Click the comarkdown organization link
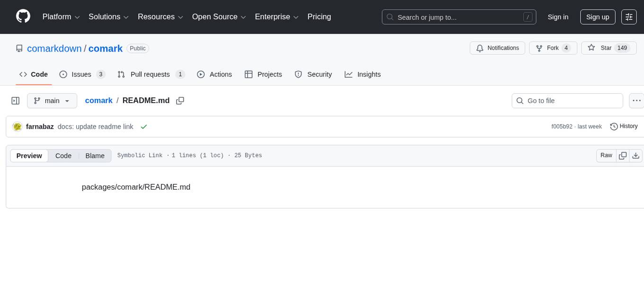 54,48
